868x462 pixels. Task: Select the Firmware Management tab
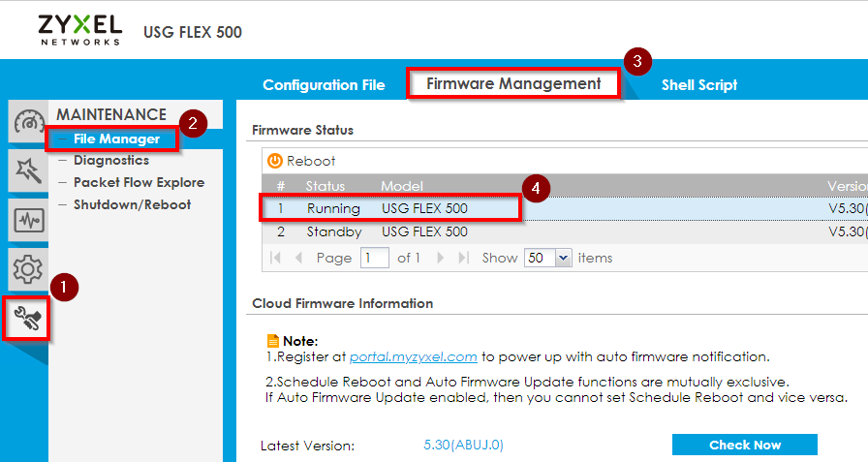513,84
